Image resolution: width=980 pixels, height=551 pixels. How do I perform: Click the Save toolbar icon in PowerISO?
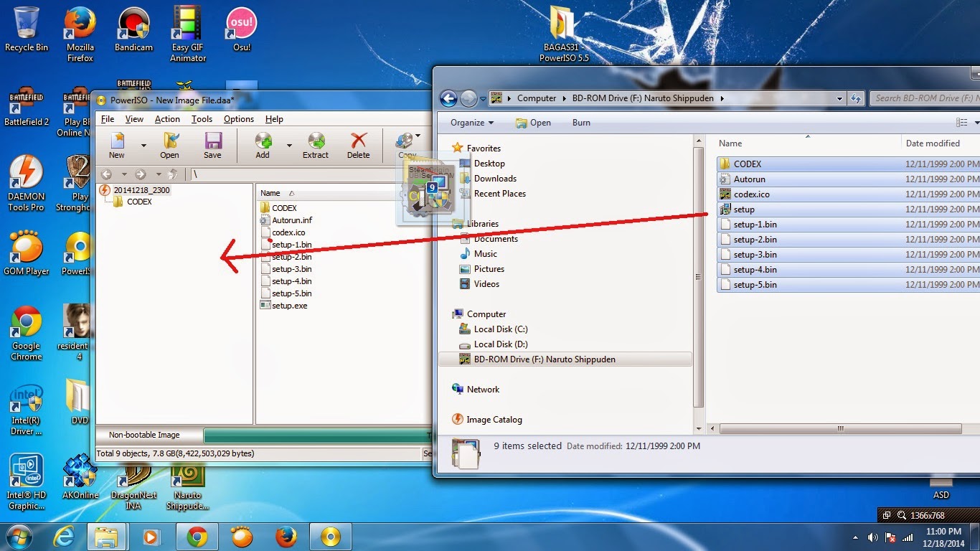click(x=212, y=145)
